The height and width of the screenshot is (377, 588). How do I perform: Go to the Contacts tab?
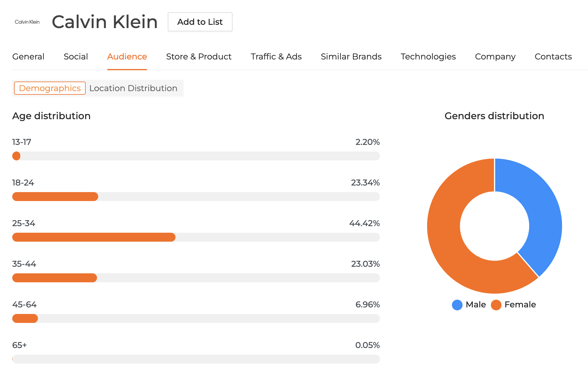(553, 56)
